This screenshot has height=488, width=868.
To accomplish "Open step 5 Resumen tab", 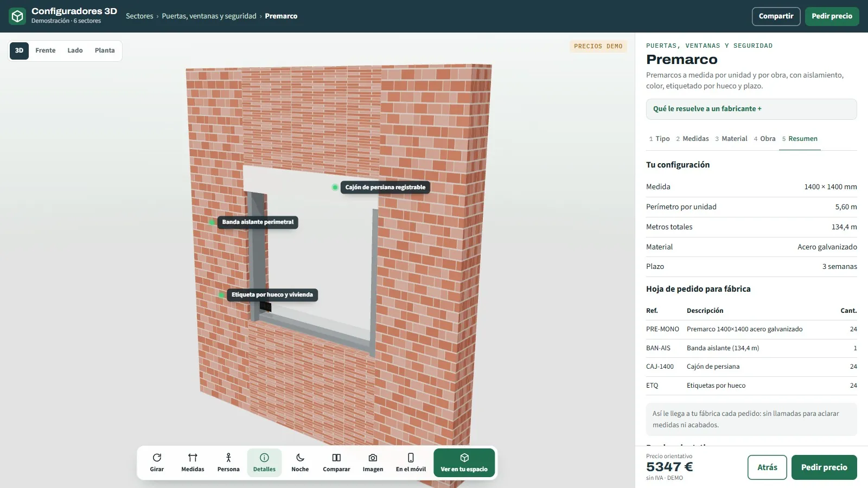I will pos(800,139).
